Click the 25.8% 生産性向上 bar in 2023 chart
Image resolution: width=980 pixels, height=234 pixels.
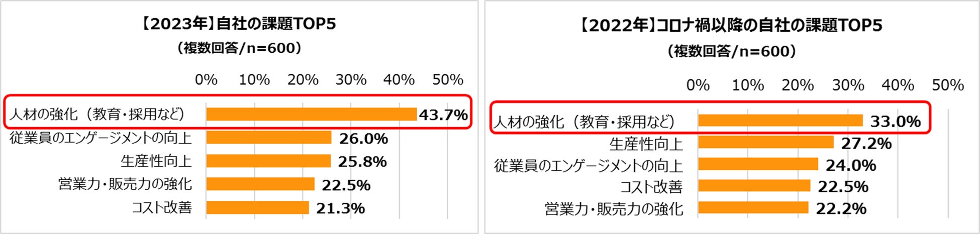pos(268,161)
